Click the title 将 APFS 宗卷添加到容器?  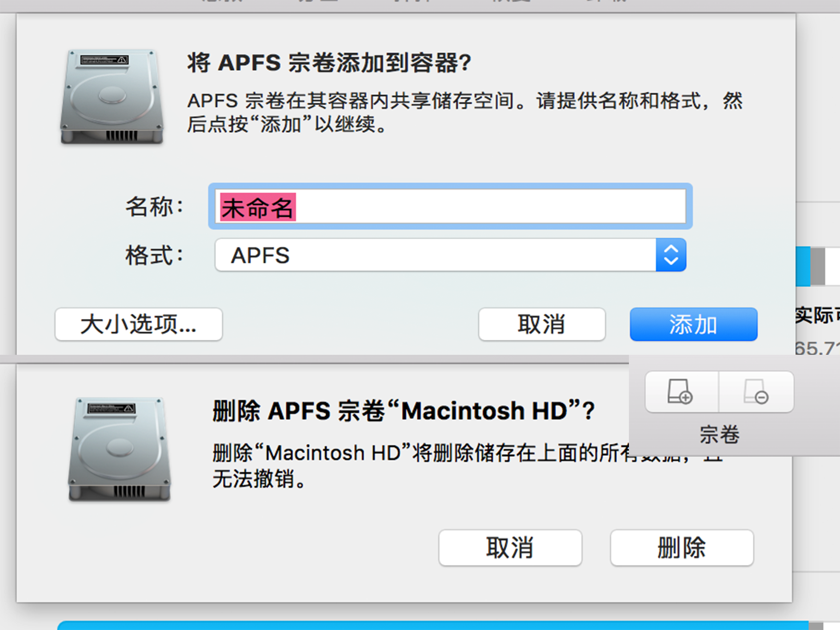(329, 63)
